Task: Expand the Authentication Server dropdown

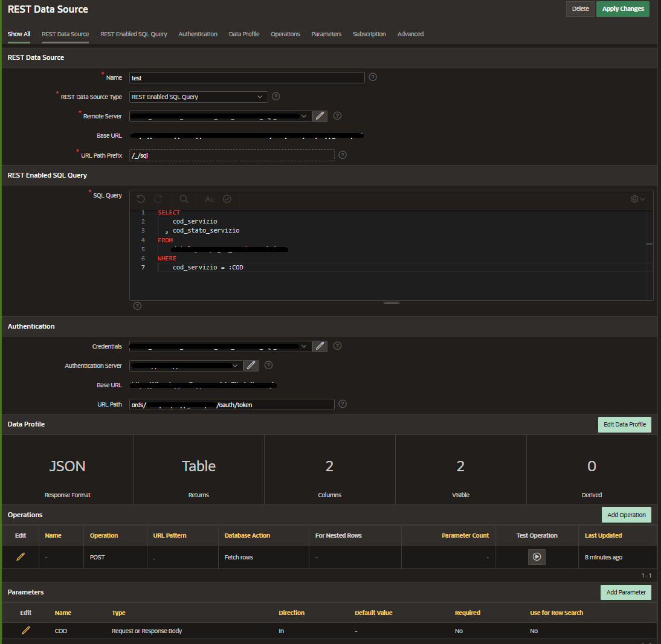Action: [x=235, y=365]
